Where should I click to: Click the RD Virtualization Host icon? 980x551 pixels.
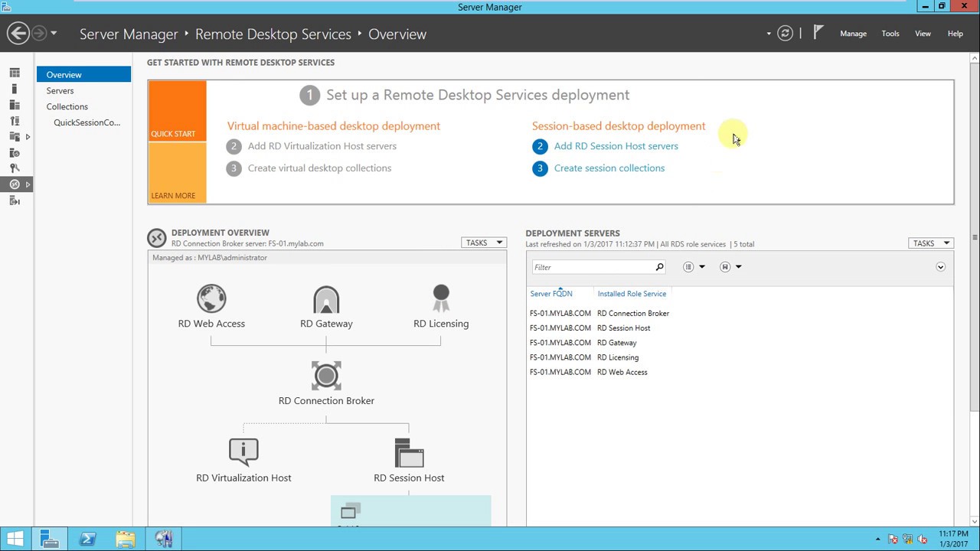pos(243,452)
